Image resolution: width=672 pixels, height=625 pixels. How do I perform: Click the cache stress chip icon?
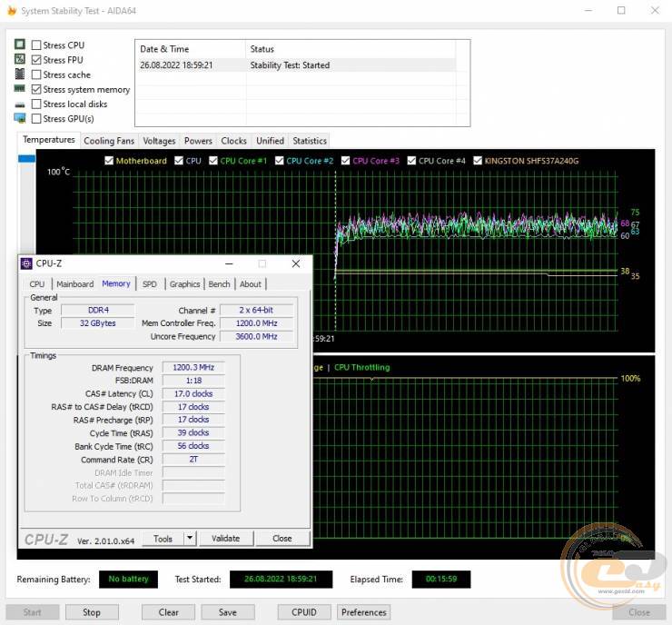20,74
